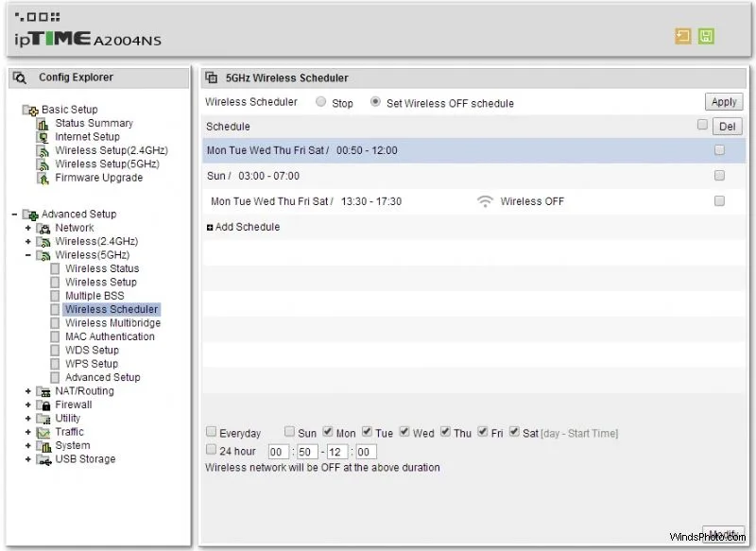Expand the Traffic tree node
Screen dimensions: 756x551
pyautogui.click(x=28, y=433)
